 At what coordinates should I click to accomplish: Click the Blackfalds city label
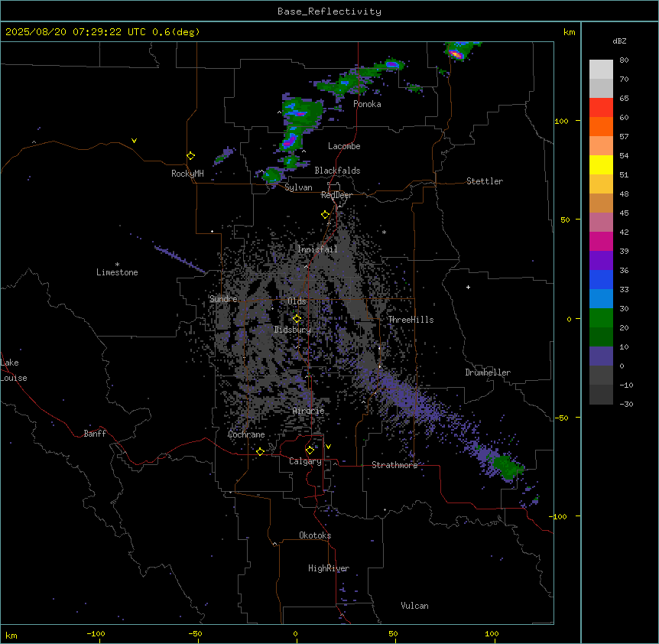point(337,171)
